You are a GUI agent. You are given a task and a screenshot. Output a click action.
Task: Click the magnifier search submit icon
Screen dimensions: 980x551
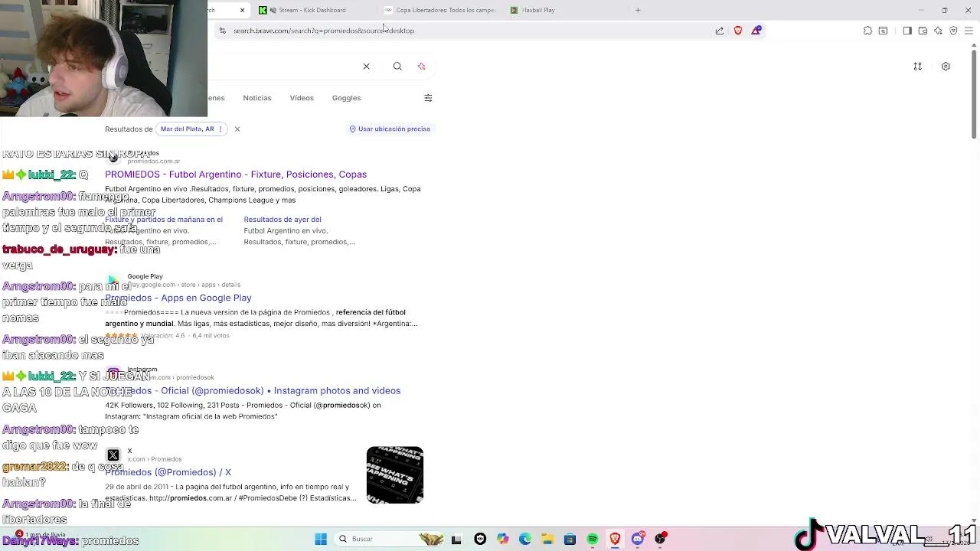397,67
